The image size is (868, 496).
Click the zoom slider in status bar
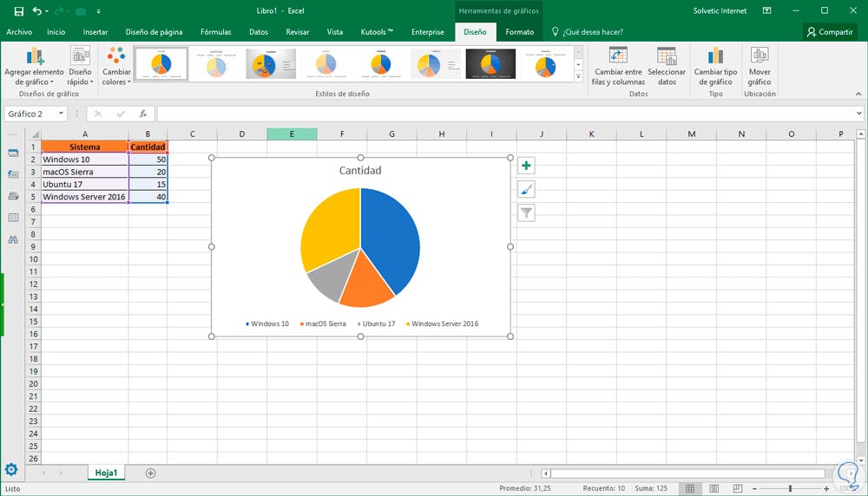point(790,489)
